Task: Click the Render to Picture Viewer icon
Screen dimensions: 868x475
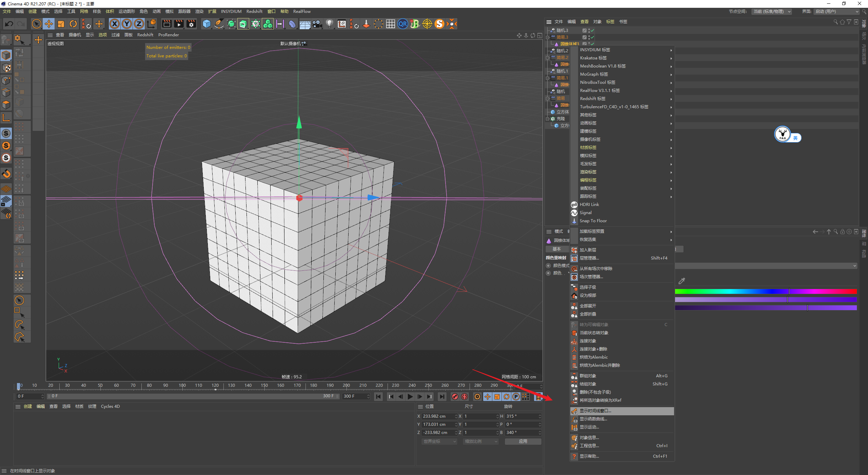Action: pyautogui.click(x=179, y=24)
